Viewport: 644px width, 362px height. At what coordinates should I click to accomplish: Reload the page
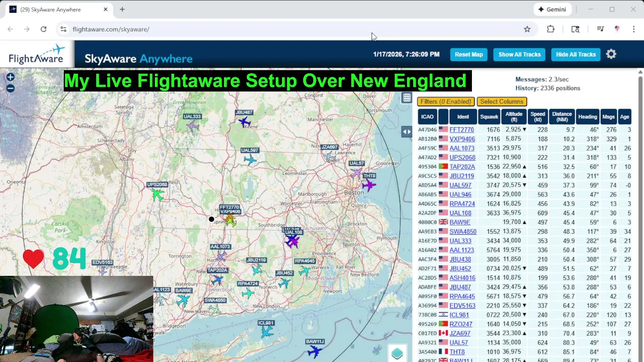(43, 29)
